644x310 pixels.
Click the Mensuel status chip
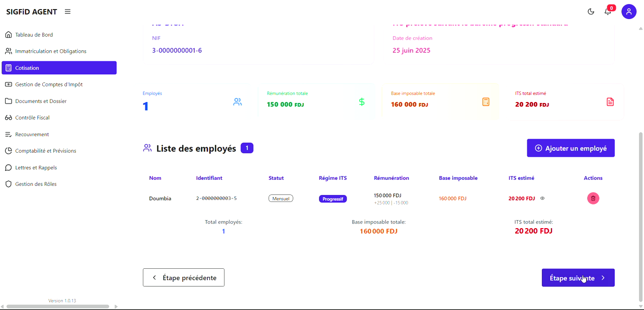(280, 198)
